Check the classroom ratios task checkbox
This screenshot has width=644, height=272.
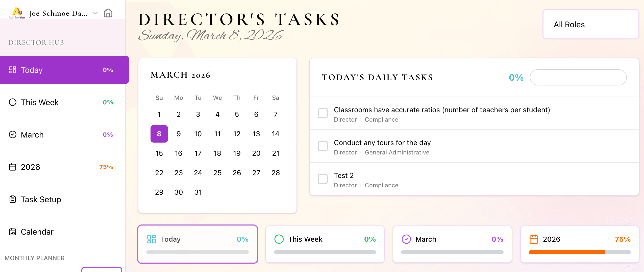(x=323, y=113)
